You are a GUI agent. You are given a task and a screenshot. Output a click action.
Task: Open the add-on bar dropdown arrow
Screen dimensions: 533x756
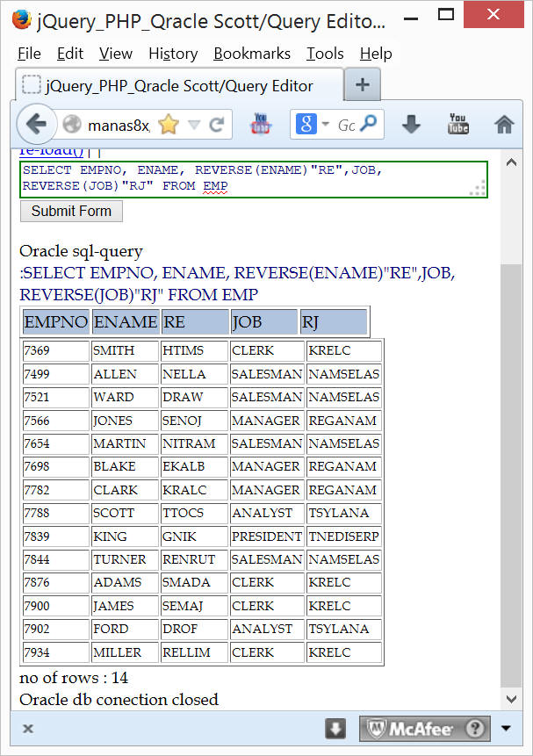[506, 728]
